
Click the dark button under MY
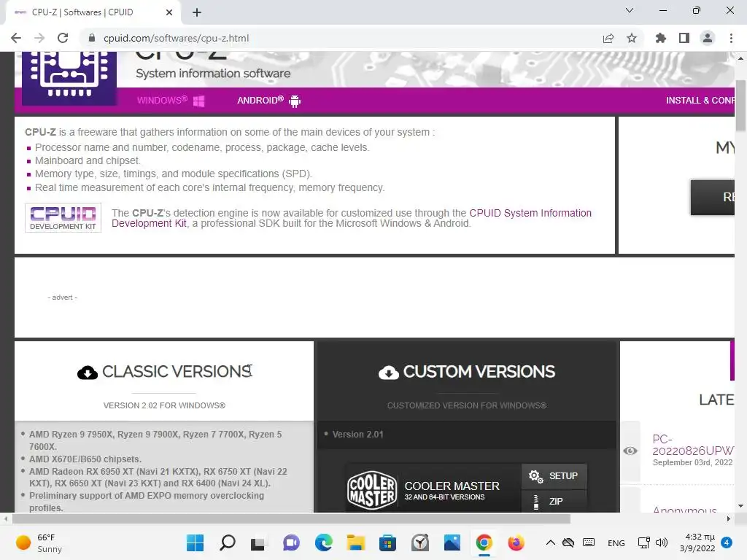tap(713, 197)
